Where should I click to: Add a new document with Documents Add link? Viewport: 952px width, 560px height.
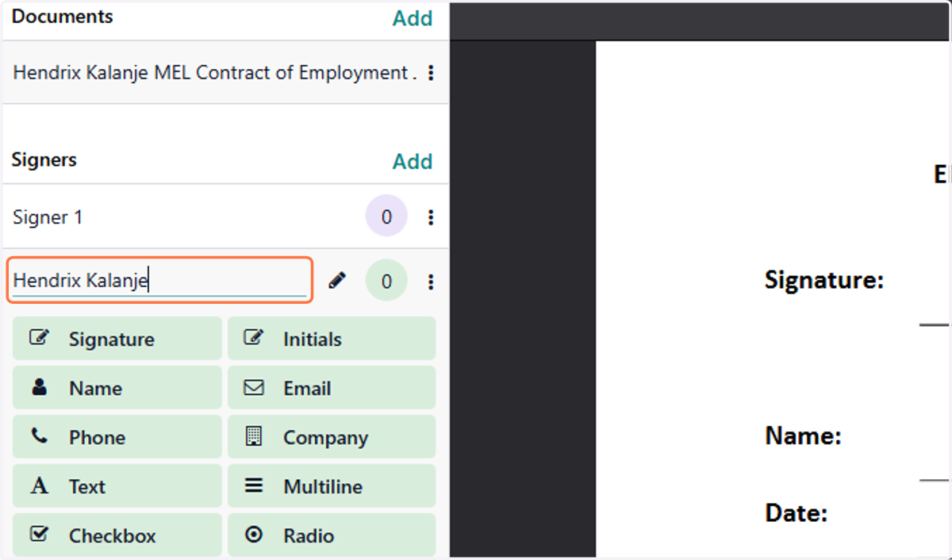coord(413,18)
